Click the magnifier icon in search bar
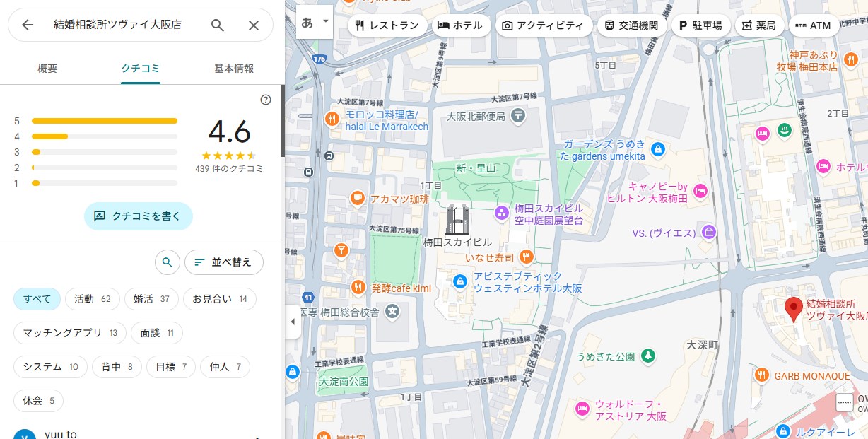This screenshot has width=868, height=439. pos(218,25)
